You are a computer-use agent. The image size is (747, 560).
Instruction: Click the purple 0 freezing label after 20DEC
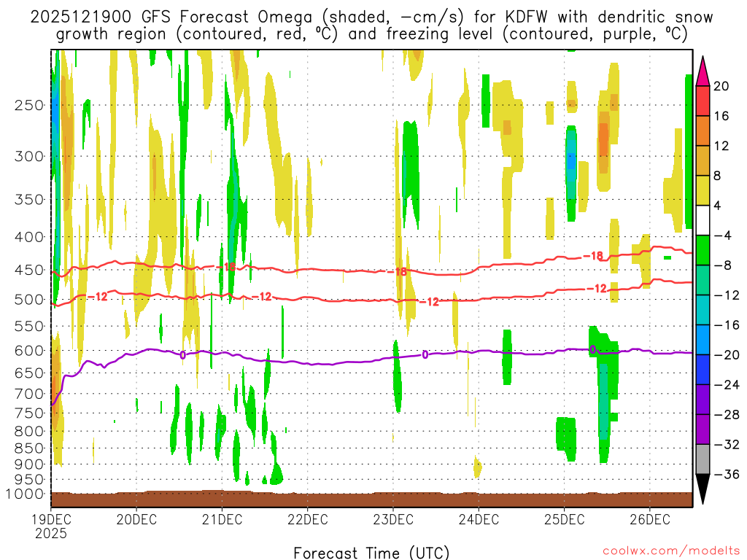coord(182,355)
